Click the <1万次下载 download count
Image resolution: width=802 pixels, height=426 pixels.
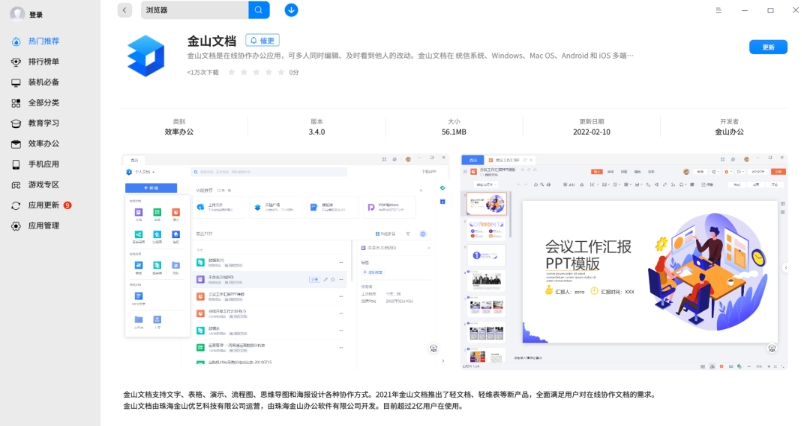click(x=203, y=73)
